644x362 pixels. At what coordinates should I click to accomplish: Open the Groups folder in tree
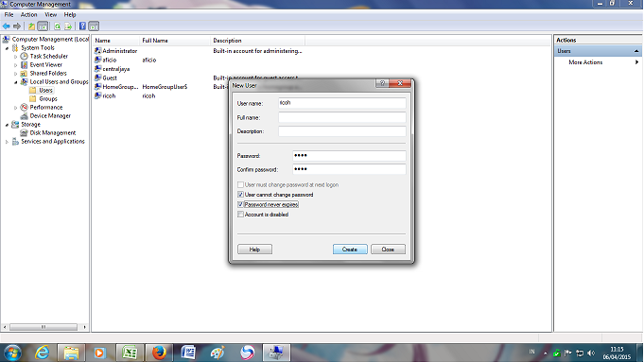(48, 99)
